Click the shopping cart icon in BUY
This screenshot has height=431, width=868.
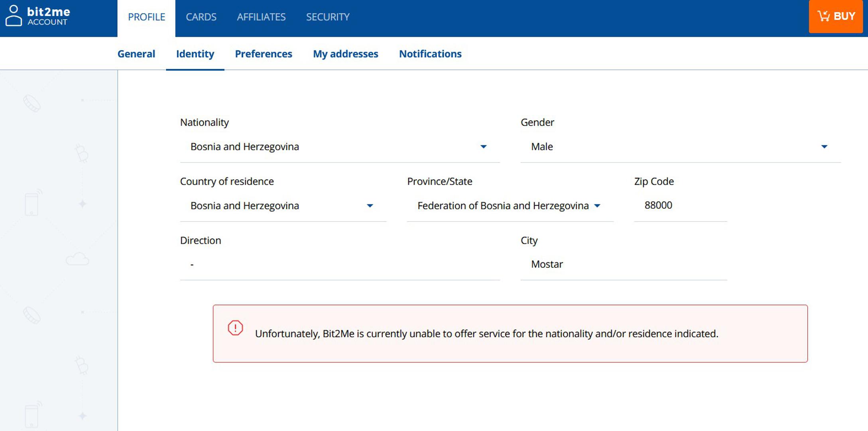[x=823, y=16]
